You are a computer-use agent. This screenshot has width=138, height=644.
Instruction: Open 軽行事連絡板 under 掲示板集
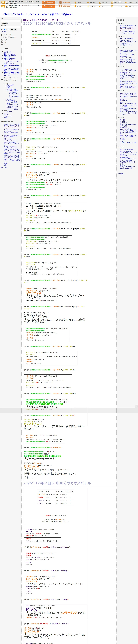pos(10,85)
